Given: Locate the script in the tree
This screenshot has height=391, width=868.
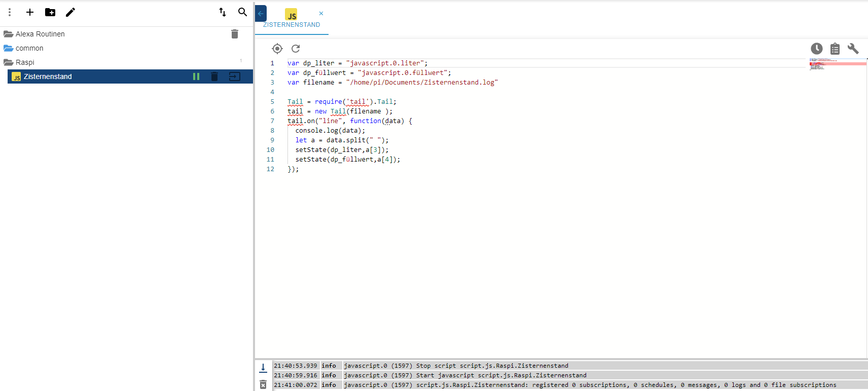Looking at the screenshot, I should pyautogui.click(x=277, y=49).
